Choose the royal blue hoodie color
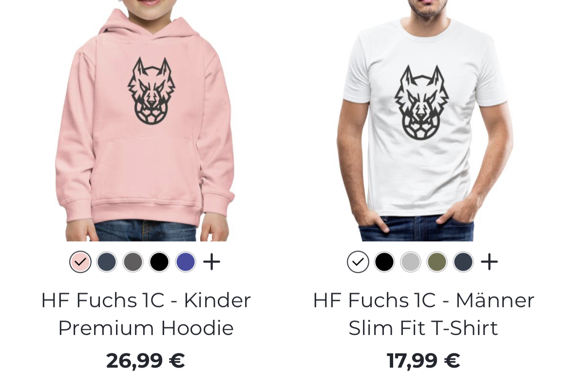 click(x=186, y=262)
